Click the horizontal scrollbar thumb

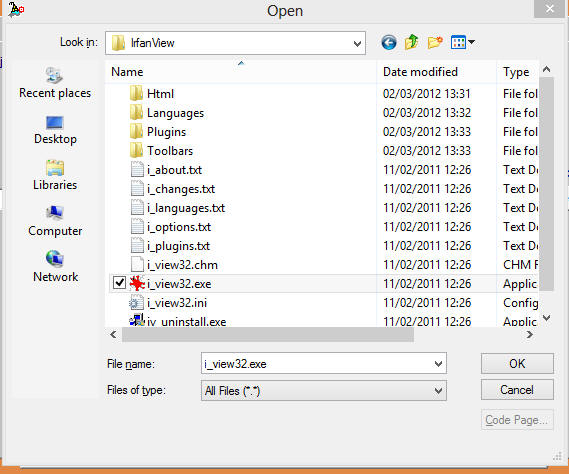pyautogui.click(x=268, y=335)
